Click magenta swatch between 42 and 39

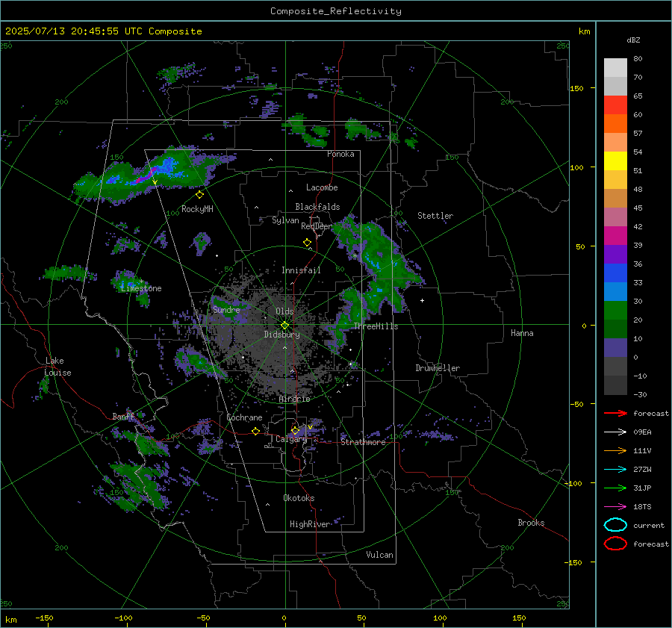[x=615, y=235]
